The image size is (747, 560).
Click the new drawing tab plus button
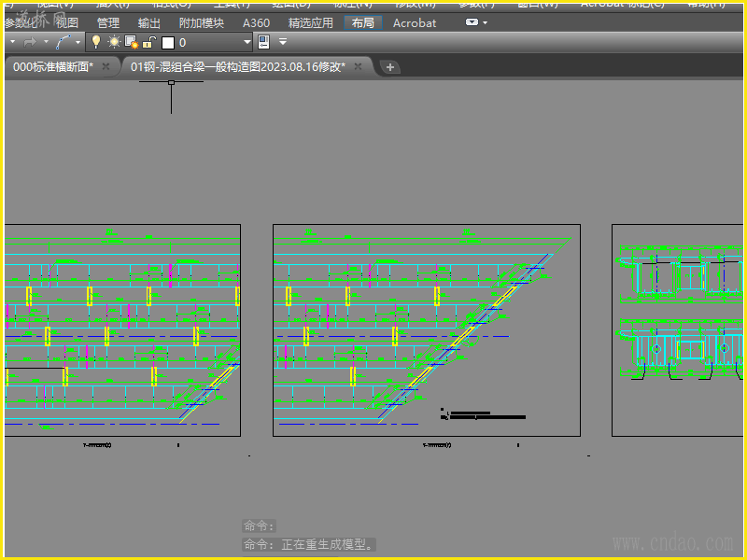click(390, 67)
